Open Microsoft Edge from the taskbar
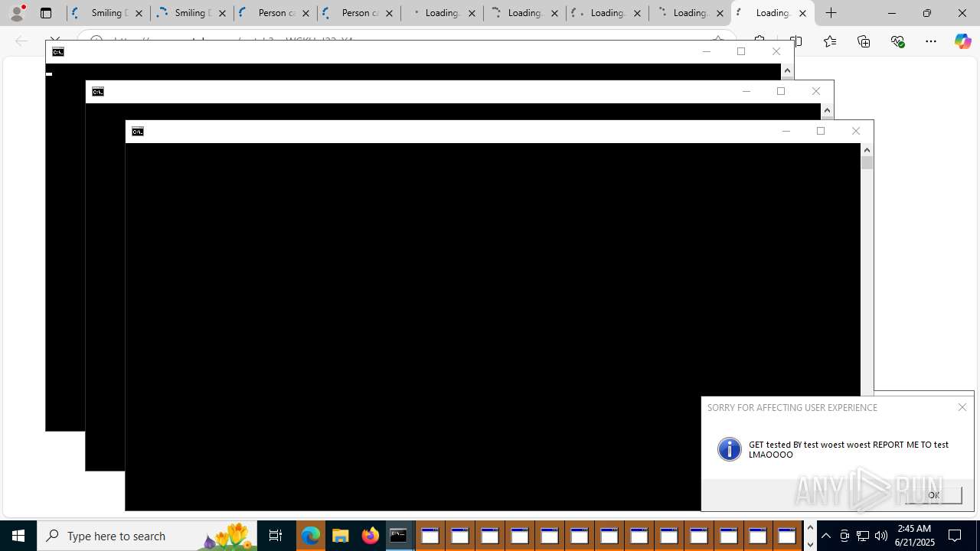Image resolution: width=980 pixels, height=551 pixels. point(310,536)
